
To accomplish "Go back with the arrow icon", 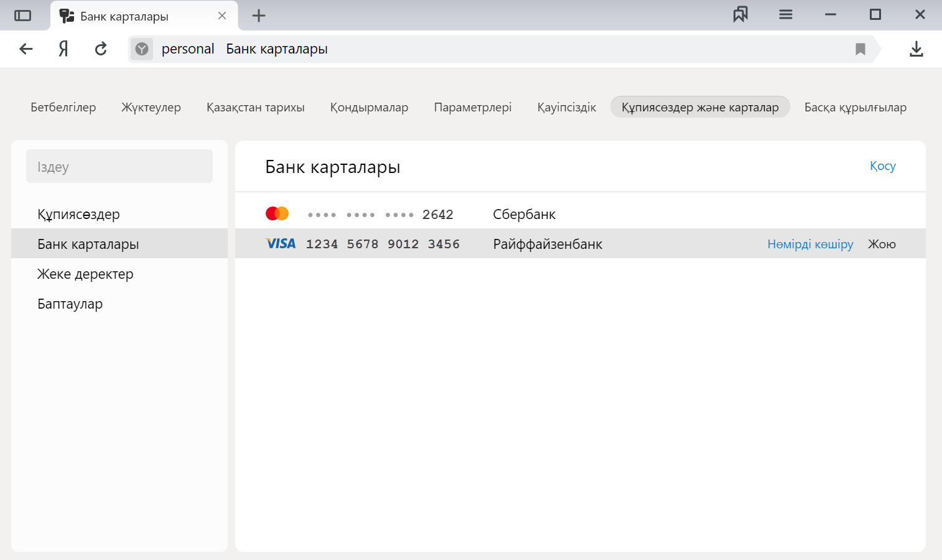I will [26, 49].
